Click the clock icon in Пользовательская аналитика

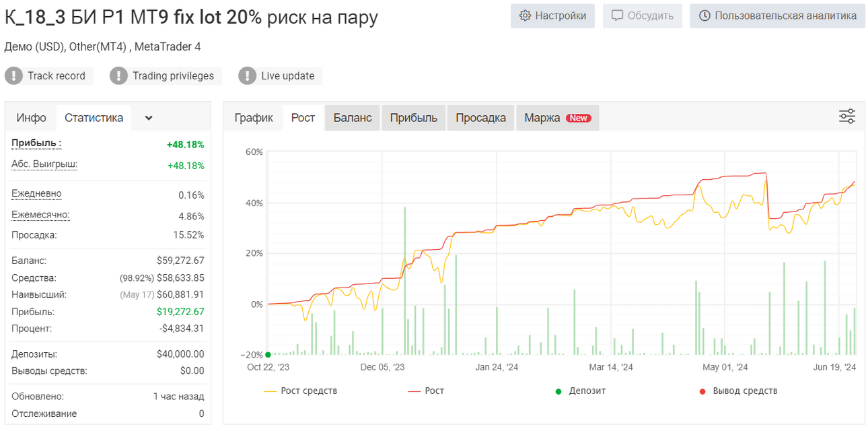click(704, 15)
